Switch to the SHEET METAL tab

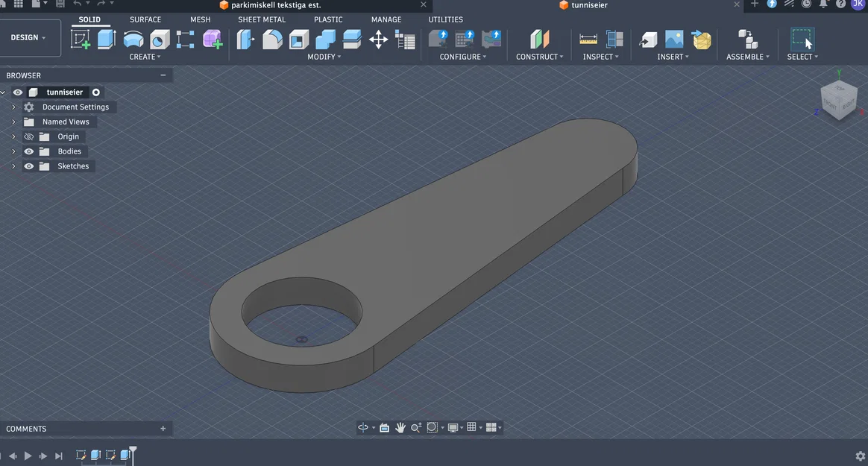(x=262, y=19)
